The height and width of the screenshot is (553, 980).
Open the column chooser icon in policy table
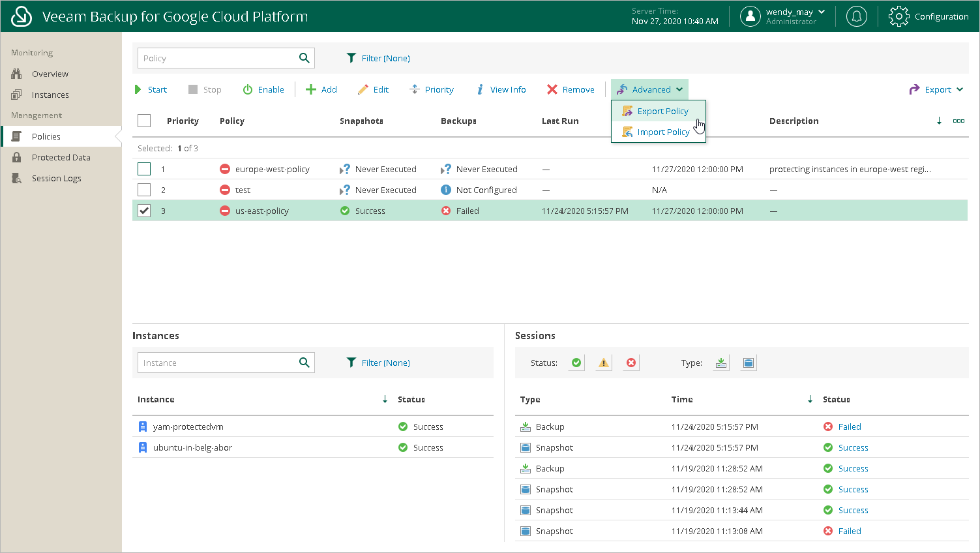click(x=958, y=121)
